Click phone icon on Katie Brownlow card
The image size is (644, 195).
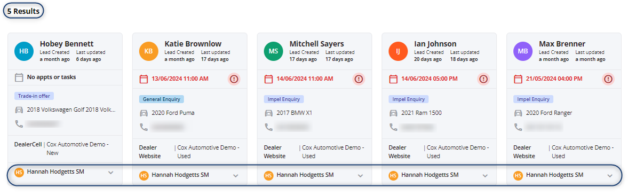click(144, 127)
